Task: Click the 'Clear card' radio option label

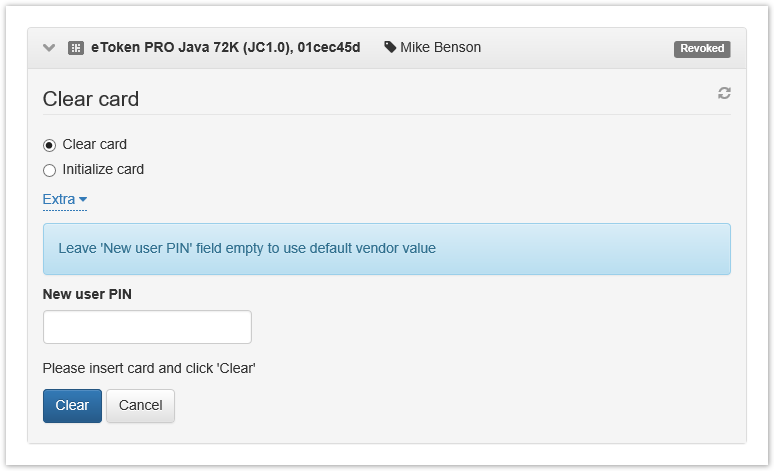Action: point(95,145)
